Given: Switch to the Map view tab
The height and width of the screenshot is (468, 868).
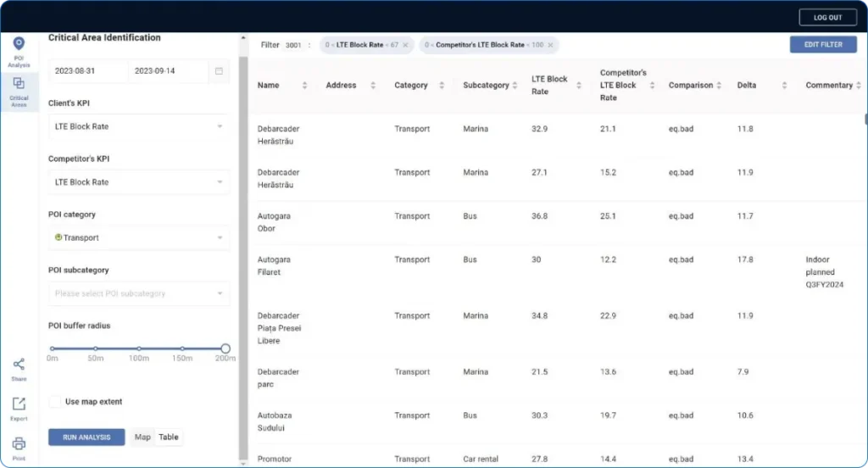Looking at the screenshot, I should point(142,437).
